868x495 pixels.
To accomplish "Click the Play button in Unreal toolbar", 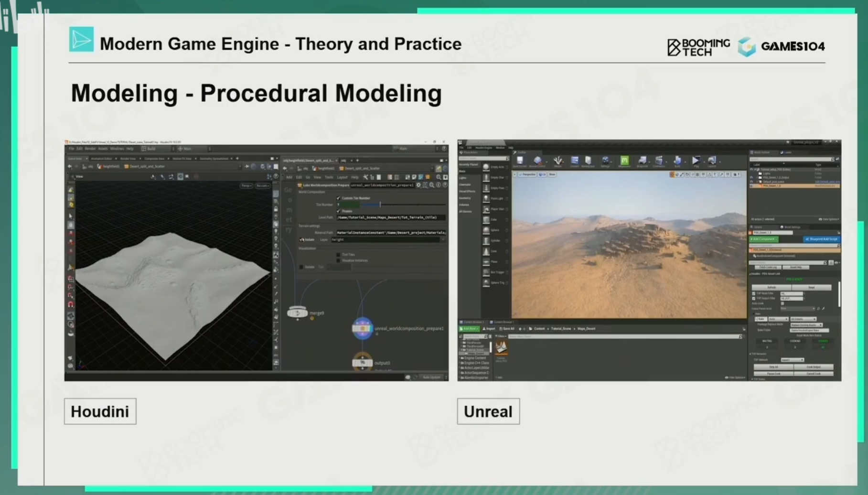I will click(x=696, y=161).
